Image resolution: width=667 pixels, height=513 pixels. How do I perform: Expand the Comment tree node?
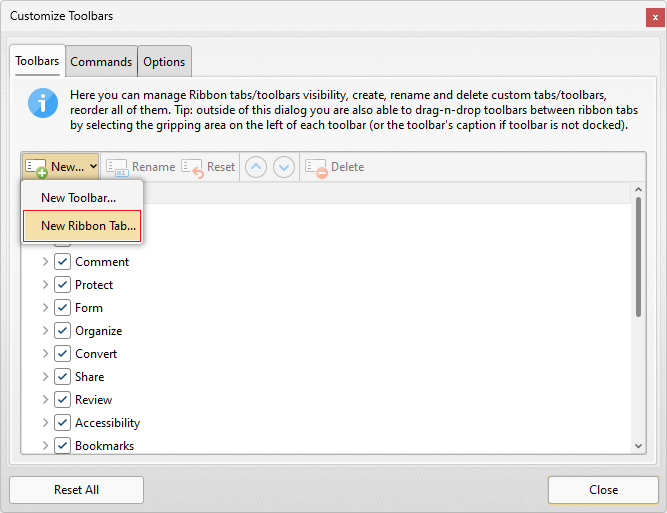click(x=45, y=262)
